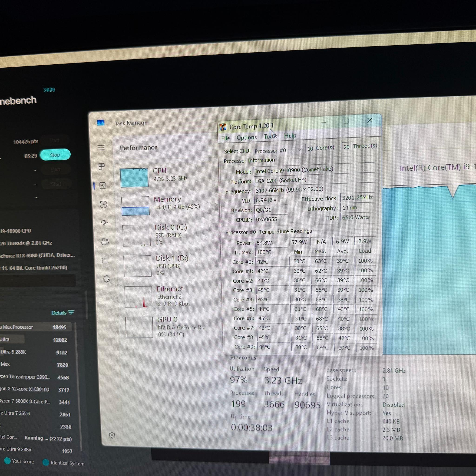The image size is (476, 476).
Task: Click Core #8 Avg temperature 42°C
Action: click(344, 338)
